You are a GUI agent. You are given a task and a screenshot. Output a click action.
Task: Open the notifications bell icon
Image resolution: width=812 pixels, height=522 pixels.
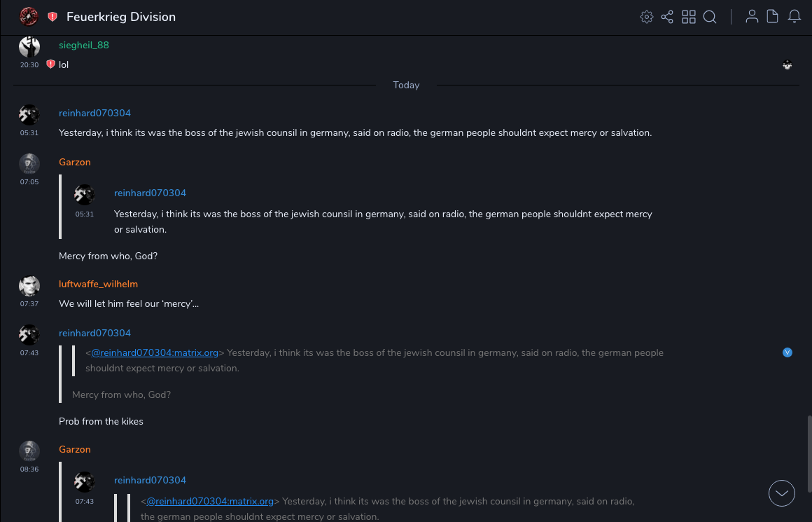coord(794,17)
